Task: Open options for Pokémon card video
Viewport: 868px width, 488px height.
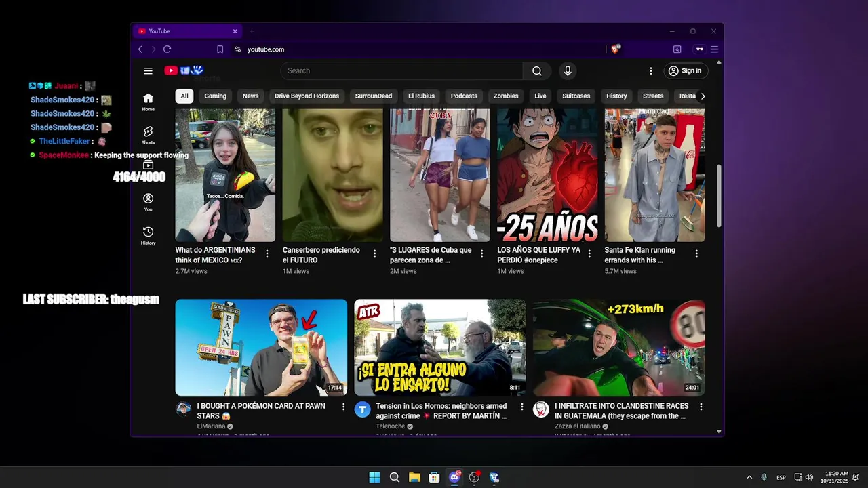Action: click(x=343, y=407)
